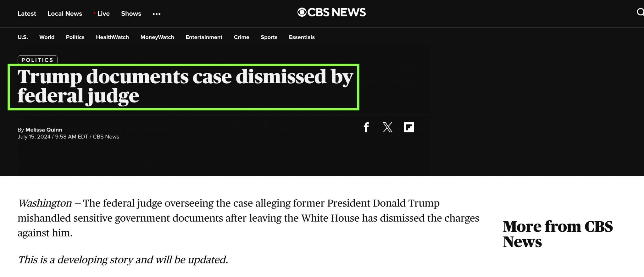Expand the three-dots more menu
This screenshot has width=644, height=277.
[x=157, y=14]
